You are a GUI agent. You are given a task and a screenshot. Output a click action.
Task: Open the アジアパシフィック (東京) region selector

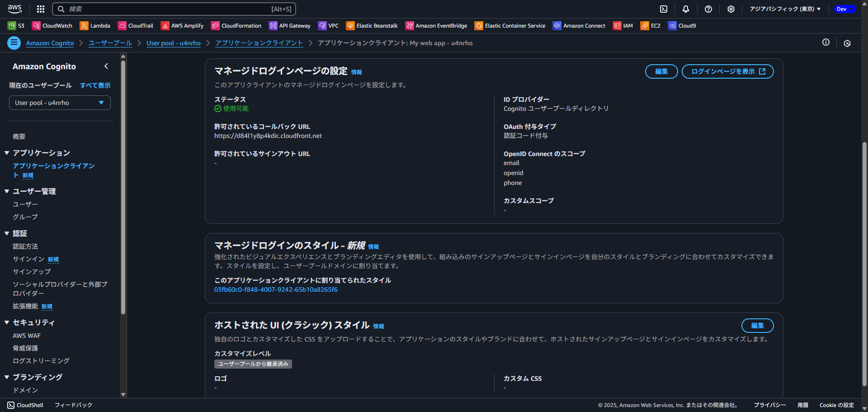(785, 9)
